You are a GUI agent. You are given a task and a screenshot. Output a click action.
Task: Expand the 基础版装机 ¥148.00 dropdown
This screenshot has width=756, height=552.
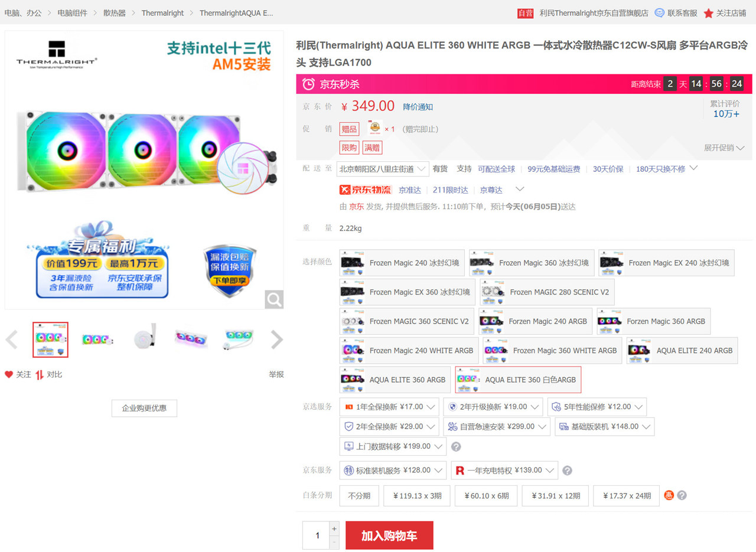click(604, 426)
